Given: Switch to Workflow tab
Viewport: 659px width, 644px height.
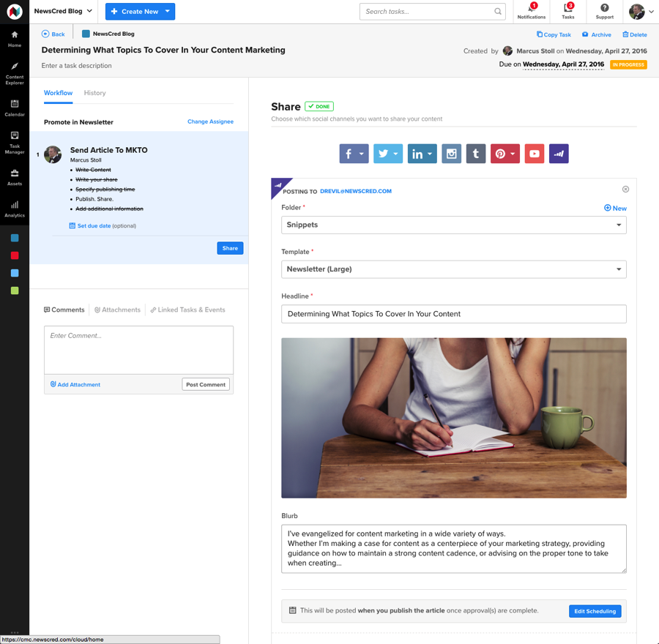Looking at the screenshot, I should [x=58, y=93].
